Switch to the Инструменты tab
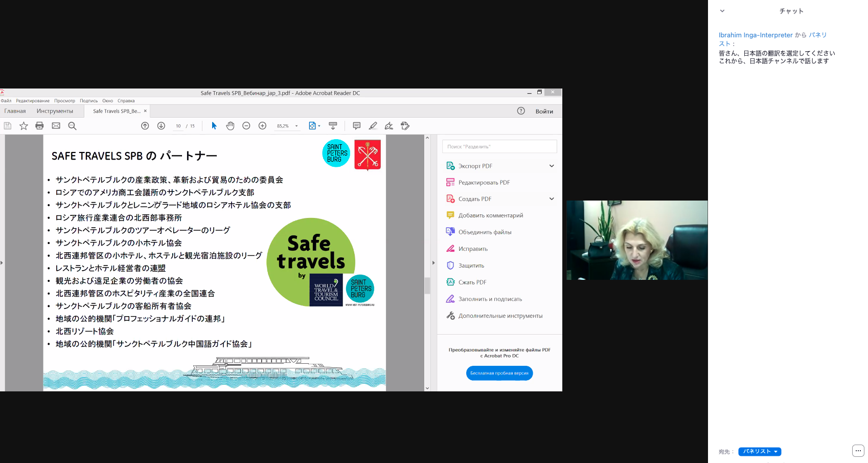This screenshot has height=463, width=868. pos(55,111)
